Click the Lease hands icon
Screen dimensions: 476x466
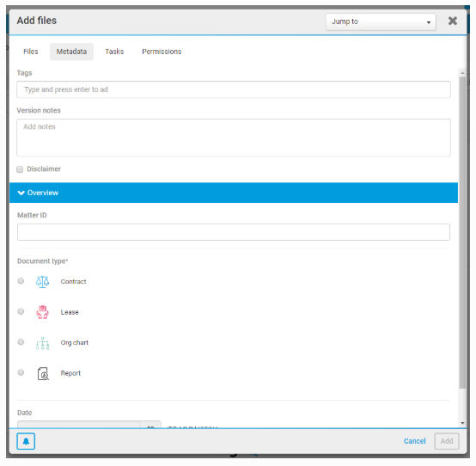point(42,312)
